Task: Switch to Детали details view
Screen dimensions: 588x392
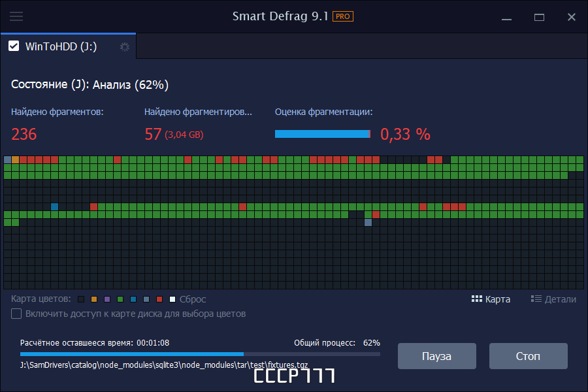Action: (553, 299)
